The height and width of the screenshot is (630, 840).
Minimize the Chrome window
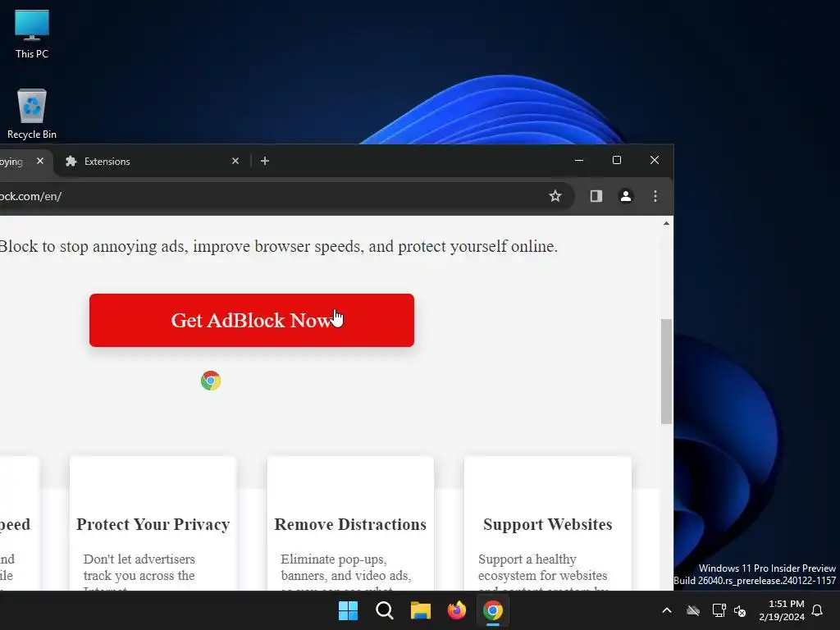tap(579, 160)
